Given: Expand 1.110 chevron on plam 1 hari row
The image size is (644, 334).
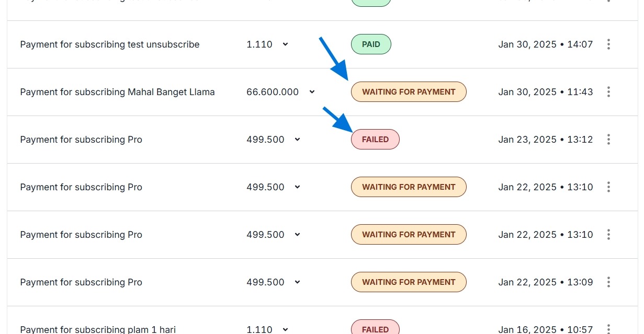Looking at the screenshot, I should (285, 329).
